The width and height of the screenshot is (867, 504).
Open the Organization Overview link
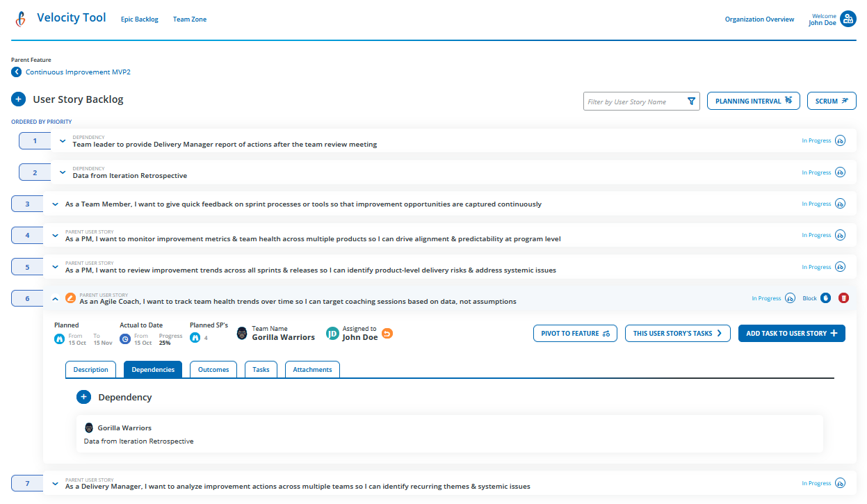759,19
